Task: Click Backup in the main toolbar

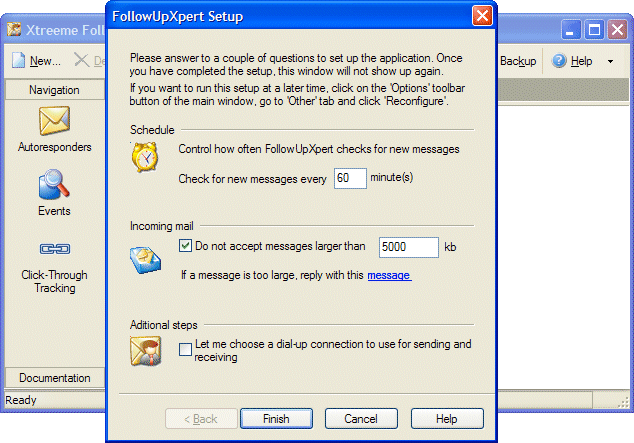Action: (518, 61)
